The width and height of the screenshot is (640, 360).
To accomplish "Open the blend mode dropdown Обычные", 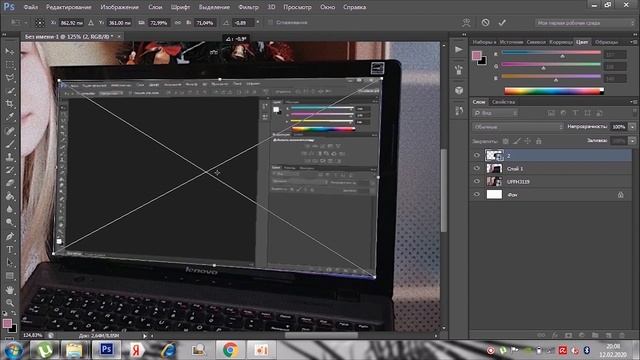I will (x=518, y=127).
